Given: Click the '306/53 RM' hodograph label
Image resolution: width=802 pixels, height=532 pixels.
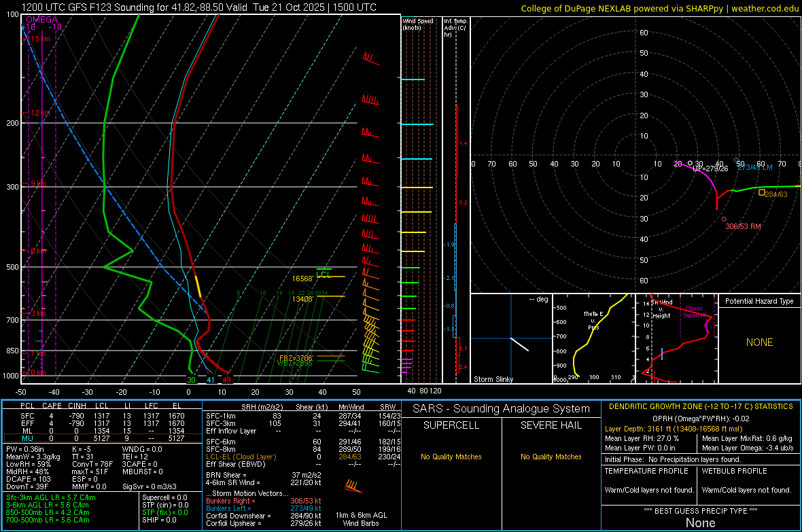Looking at the screenshot, I should (x=743, y=226).
